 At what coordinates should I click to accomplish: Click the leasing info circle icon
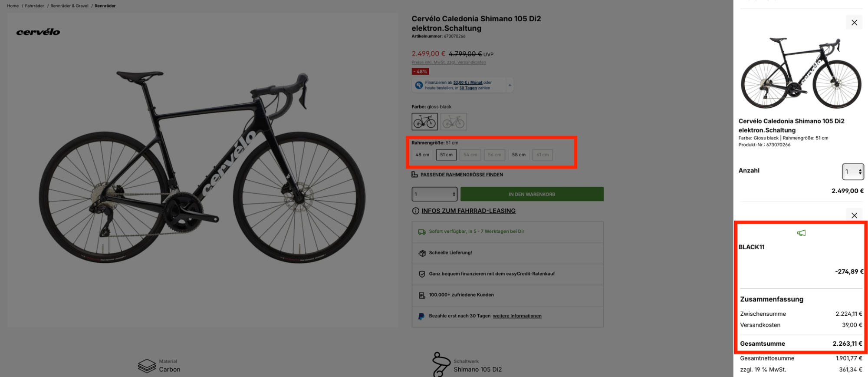pos(415,211)
